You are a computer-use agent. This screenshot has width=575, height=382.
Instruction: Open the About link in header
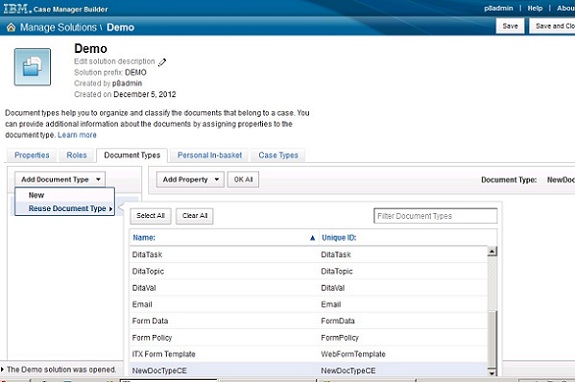(x=566, y=8)
